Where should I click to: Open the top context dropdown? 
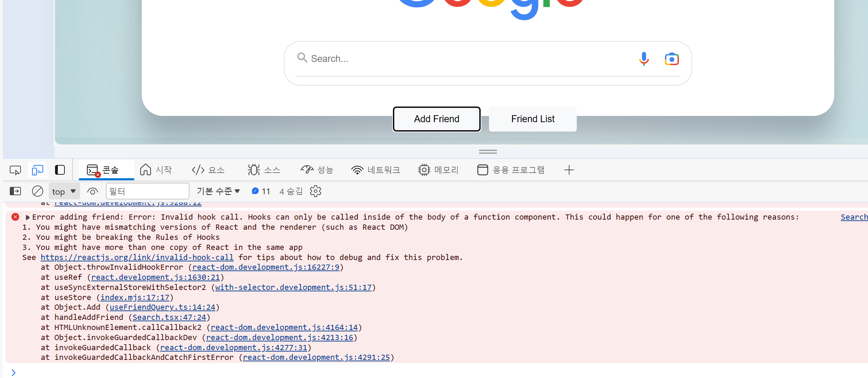pos(64,191)
